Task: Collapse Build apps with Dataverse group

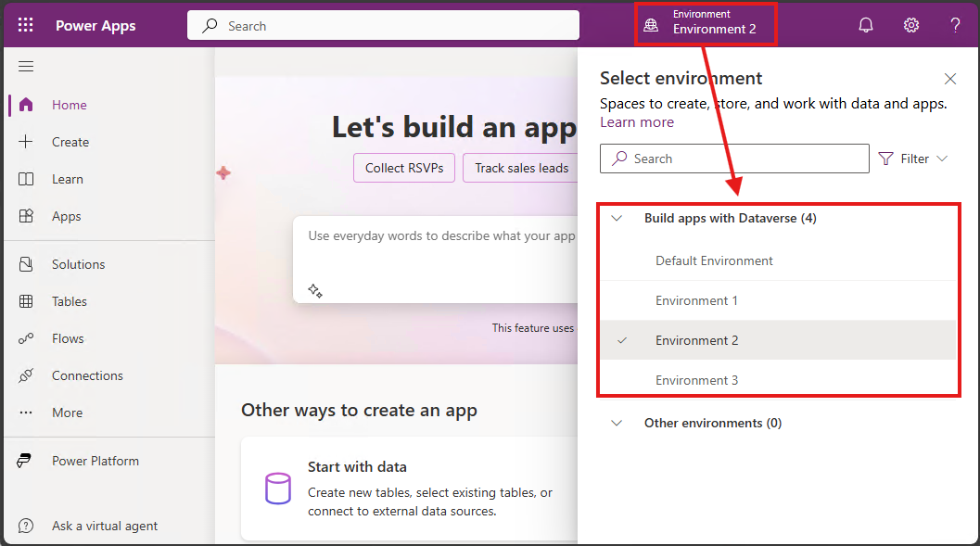Action: tap(617, 218)
